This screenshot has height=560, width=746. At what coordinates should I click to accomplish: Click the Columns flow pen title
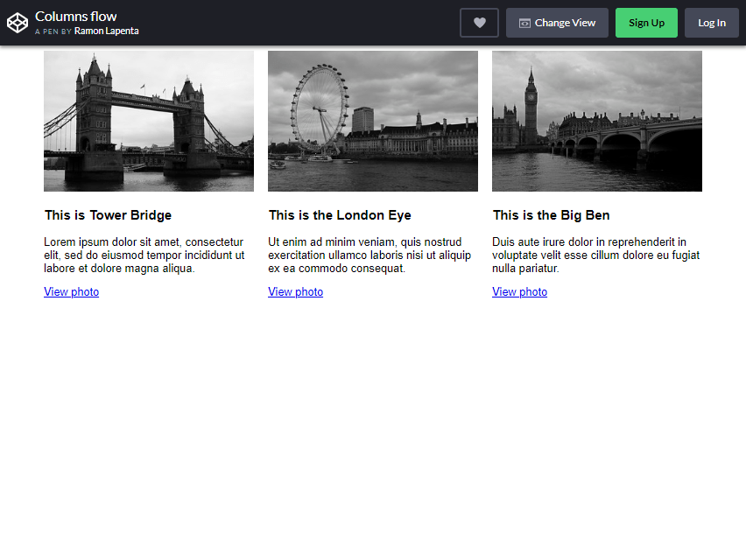pyautogui.click(x=76, y=15)
